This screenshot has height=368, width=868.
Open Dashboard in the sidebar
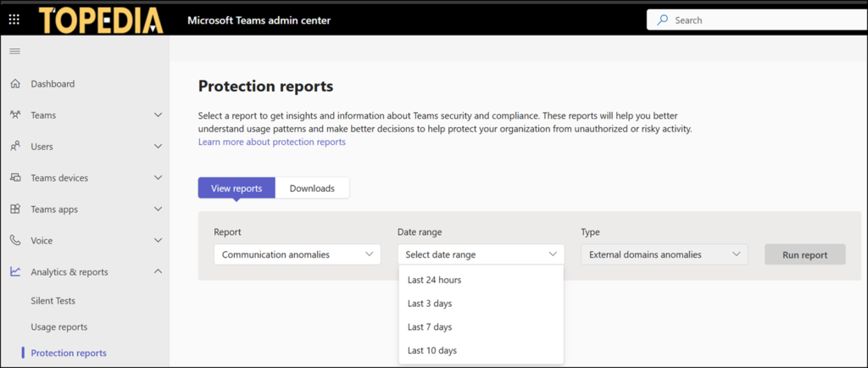coord(53,84)
